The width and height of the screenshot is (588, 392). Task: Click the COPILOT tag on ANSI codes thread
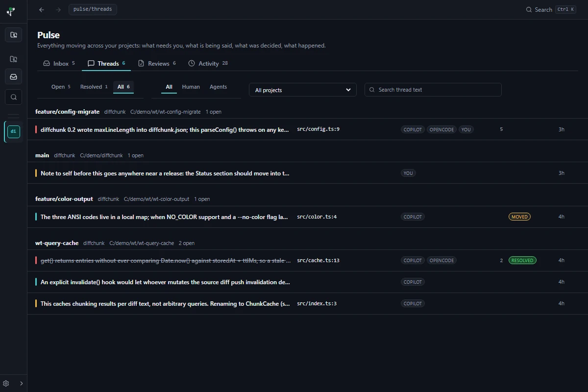click(x=413, y=217)
